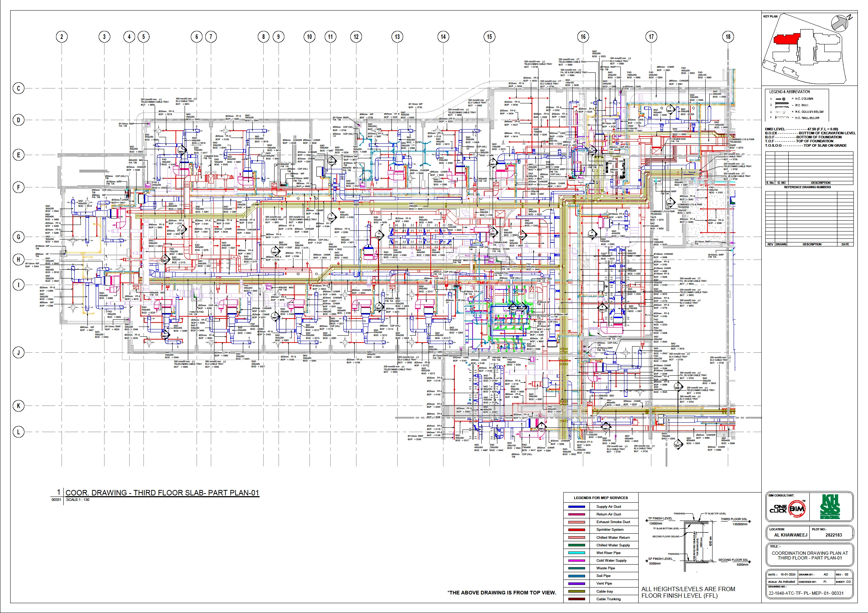868x613 pixels.
Task: Click 'SCALE:1 : 130' under the drawing title
Action: pos(78,500)
